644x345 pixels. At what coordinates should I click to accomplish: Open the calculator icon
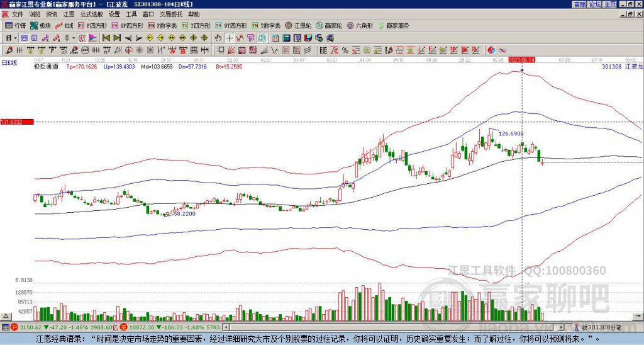286,38
